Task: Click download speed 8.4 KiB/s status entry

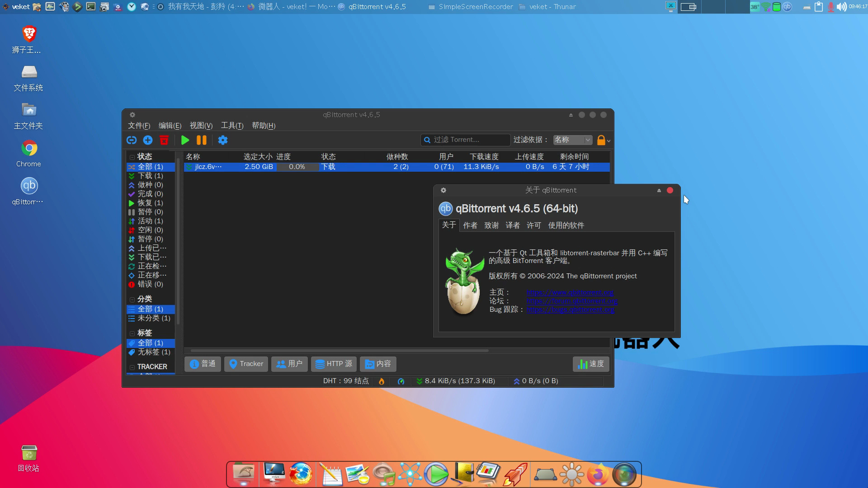Action: [456, 381]
